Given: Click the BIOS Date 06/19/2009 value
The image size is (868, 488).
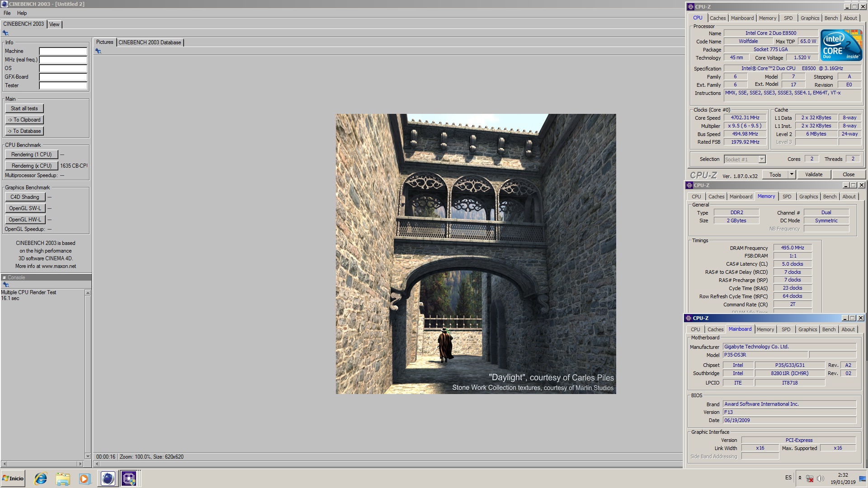Looking at the screenshot, I should 789,420.
